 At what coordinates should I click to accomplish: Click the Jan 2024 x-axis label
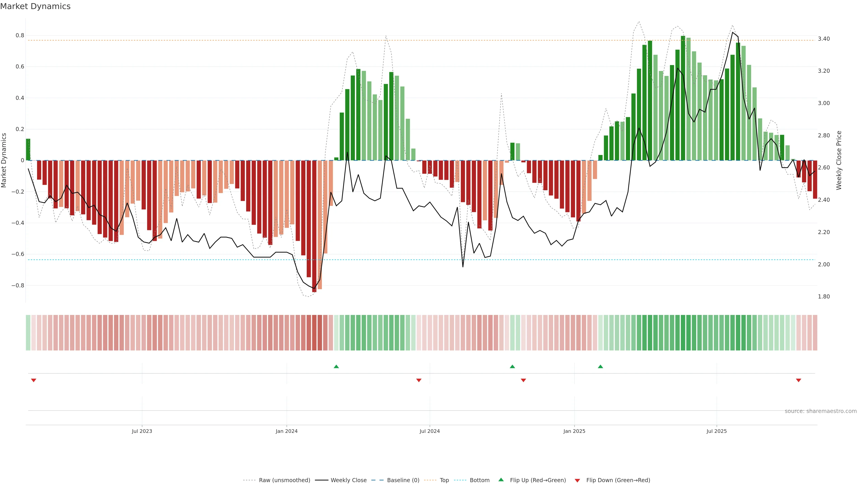[x=286, y=431]
